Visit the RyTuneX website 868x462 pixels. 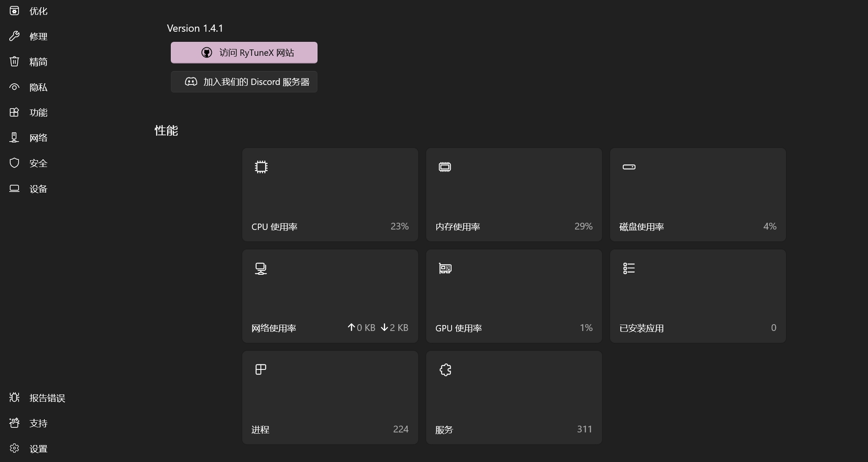coord(244,52)
